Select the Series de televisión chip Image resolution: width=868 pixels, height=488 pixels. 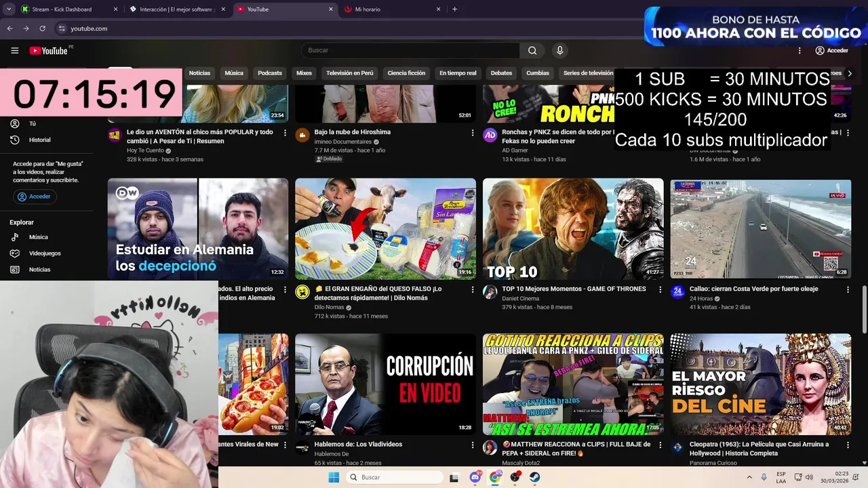pos(587,73)
